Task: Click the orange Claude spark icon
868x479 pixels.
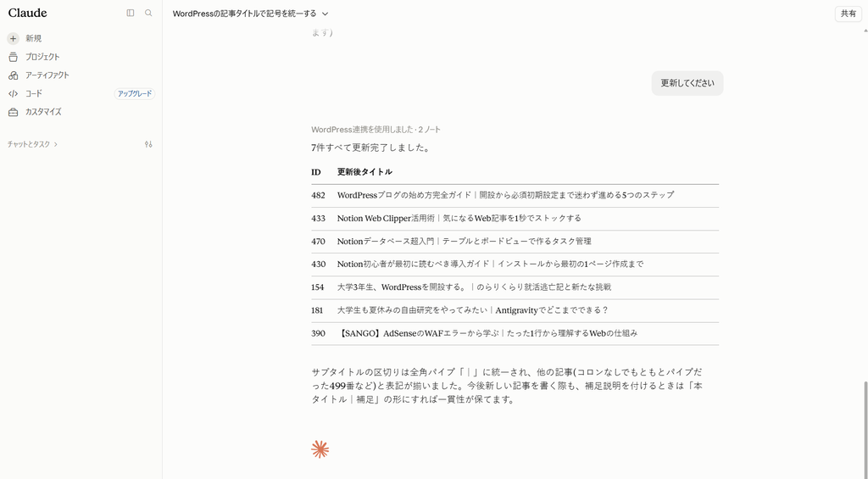Action: [320, 449]
